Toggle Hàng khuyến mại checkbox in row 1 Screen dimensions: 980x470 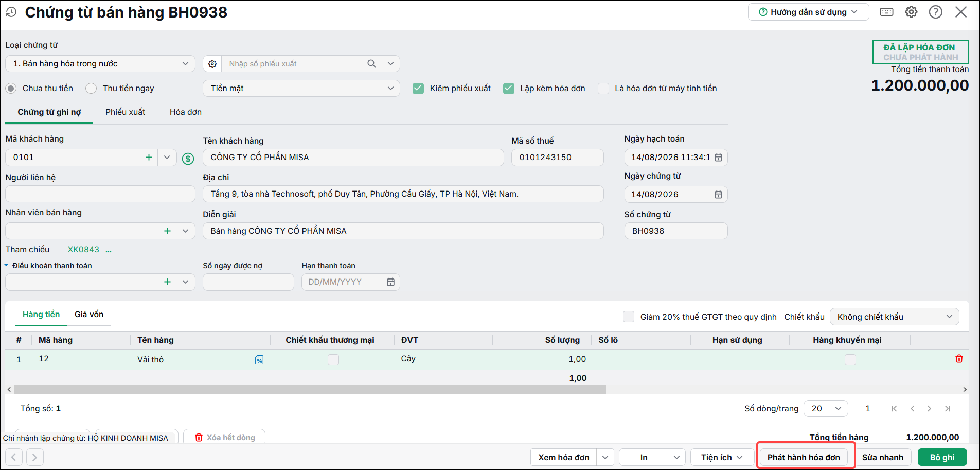tap(850, 360)
